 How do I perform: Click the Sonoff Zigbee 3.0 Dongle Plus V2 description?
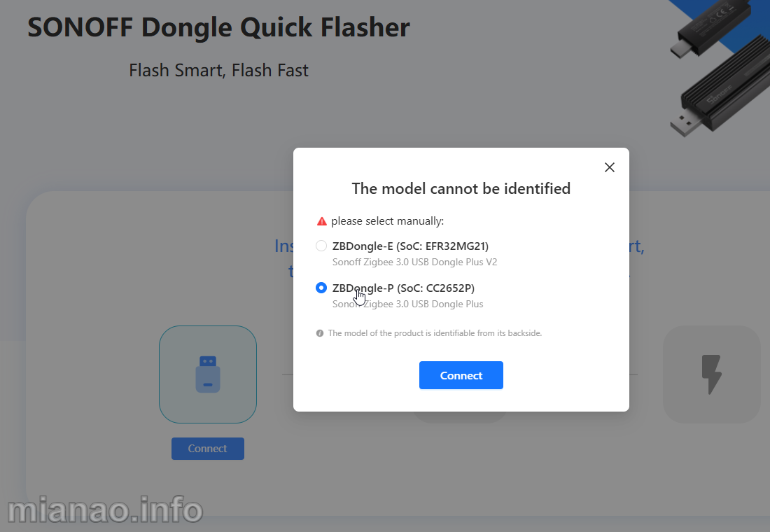(x=414, y=262)
